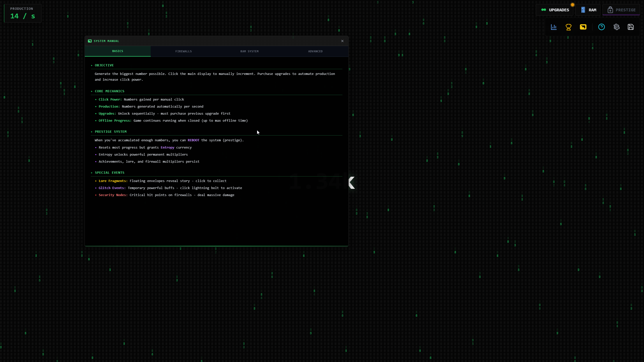The image size is (644, 362).
Task: Switch to the RAM System tab
Action: point(249,51)
